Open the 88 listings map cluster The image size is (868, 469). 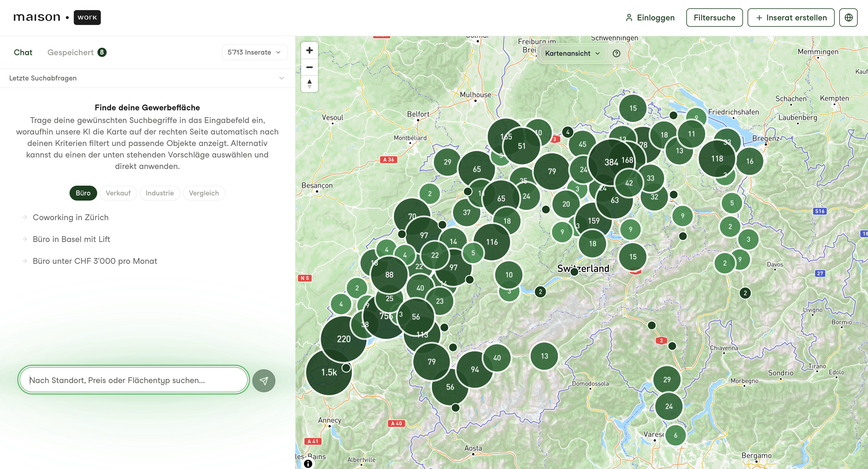389,275
